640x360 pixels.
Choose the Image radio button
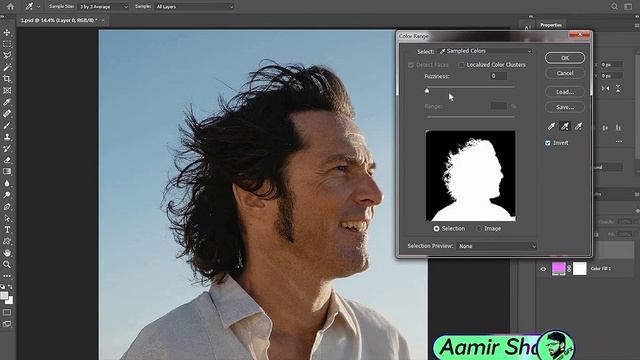479,229
